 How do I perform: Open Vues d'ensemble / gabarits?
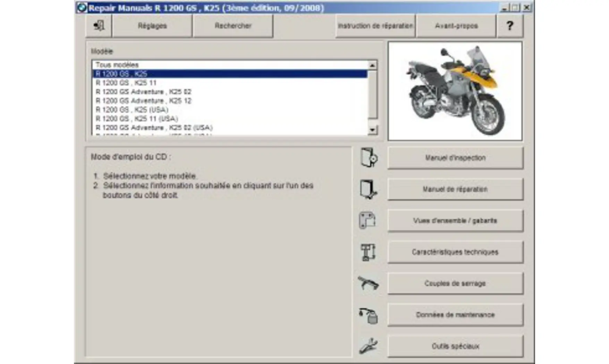point(455,221)
